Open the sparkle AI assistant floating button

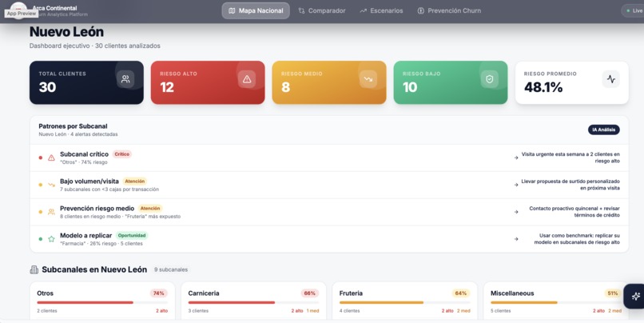635,296
